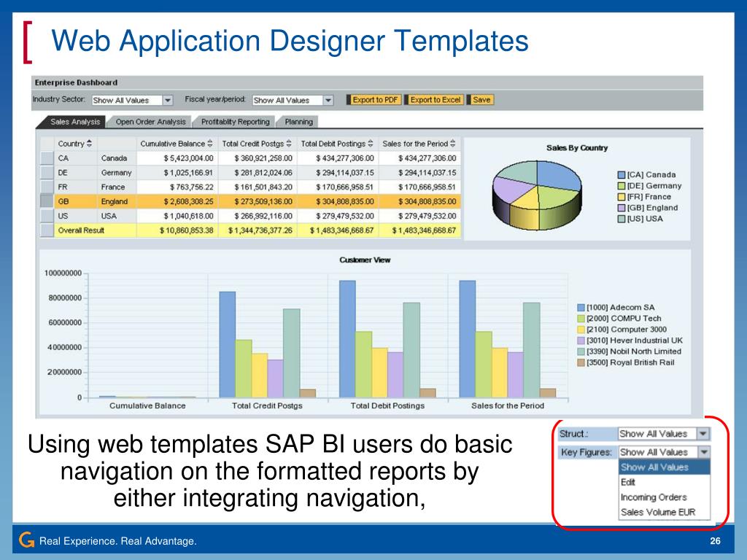Image resolution: width=747 pixels, height=560 pixels.
Task: Click the Germany country name cell
Action: coord(116,172)
